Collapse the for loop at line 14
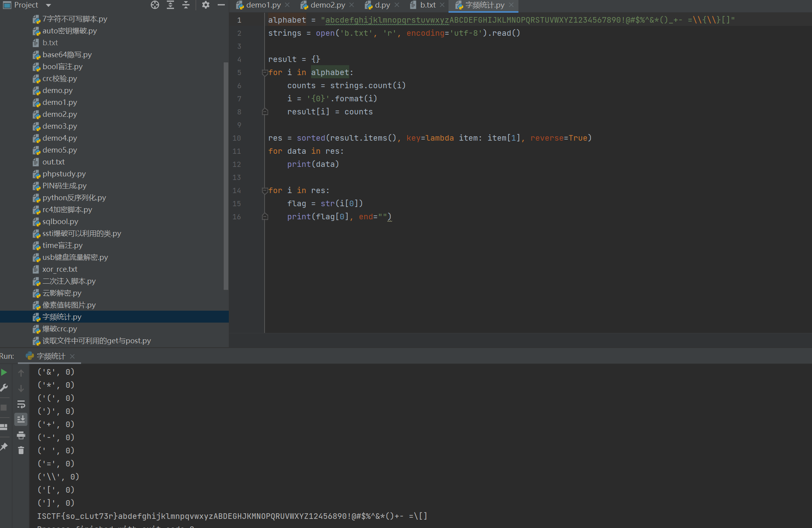The width and height of the screenshot is (812, 528). [x=265, y=191]
